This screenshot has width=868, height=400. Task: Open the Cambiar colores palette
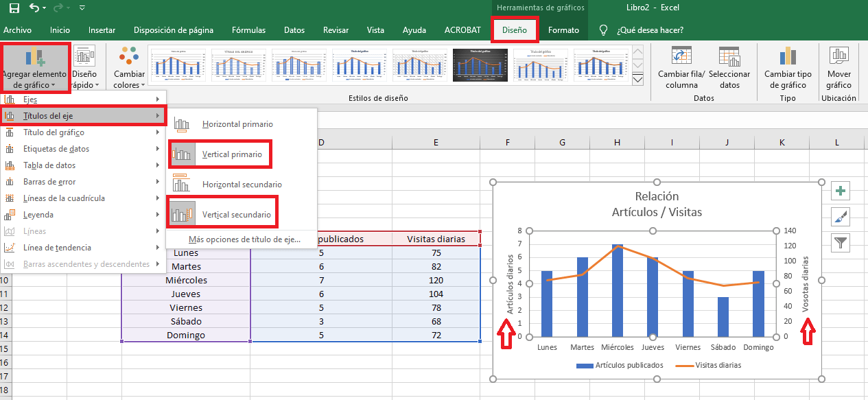point(129,67)
